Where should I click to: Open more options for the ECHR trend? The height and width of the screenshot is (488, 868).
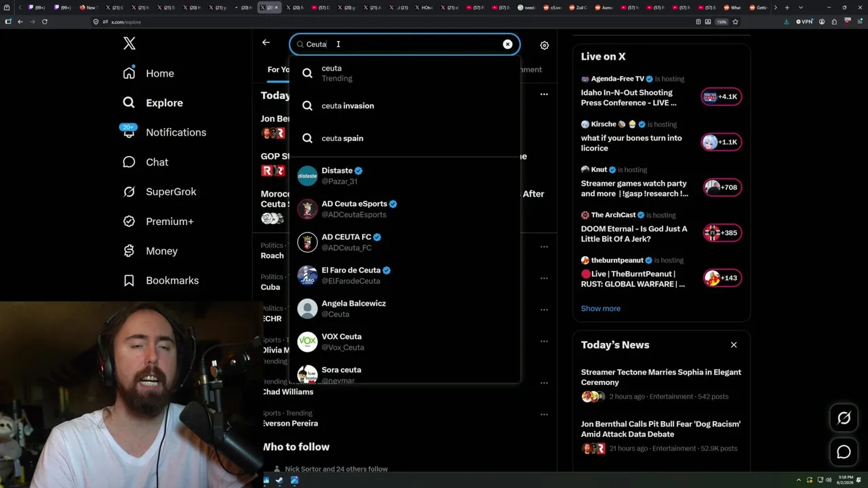[544, 310]
